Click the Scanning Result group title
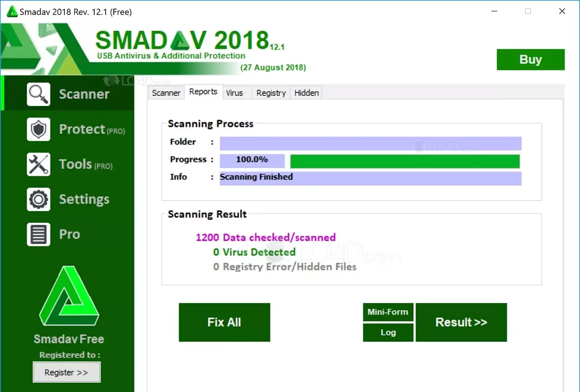 point(207,214)
